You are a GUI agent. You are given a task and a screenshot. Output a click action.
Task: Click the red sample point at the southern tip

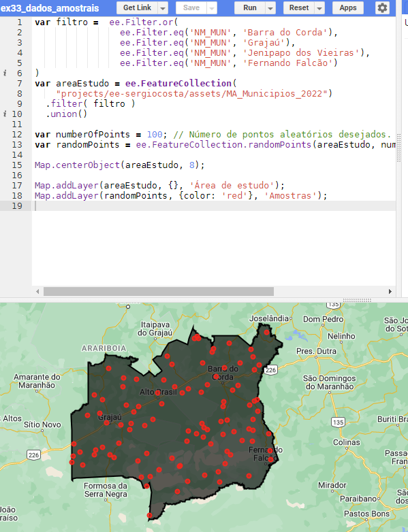tap(149, 516)
